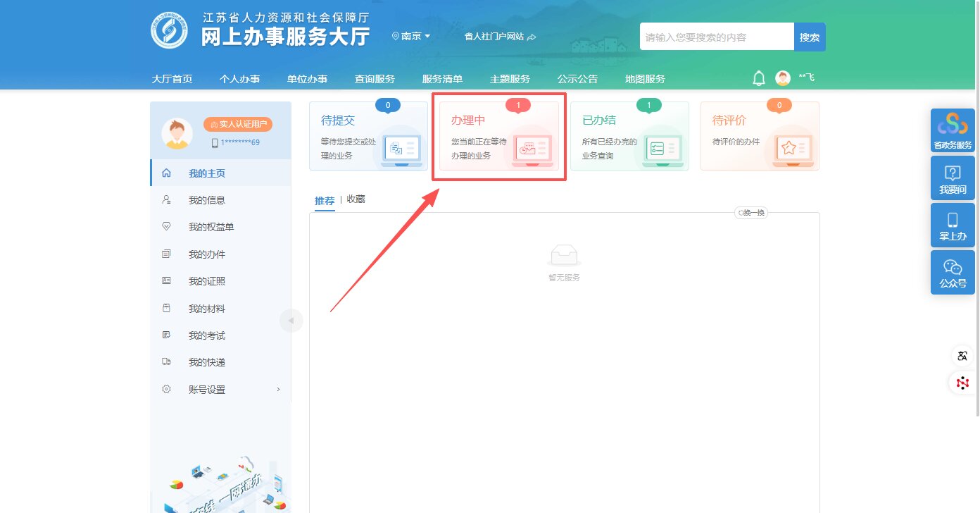Click the site logo emblem

(169, 30)
